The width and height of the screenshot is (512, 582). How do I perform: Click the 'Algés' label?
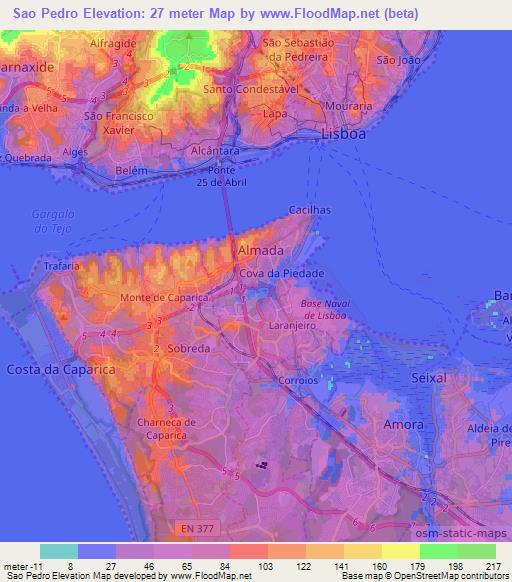(75, 152)
